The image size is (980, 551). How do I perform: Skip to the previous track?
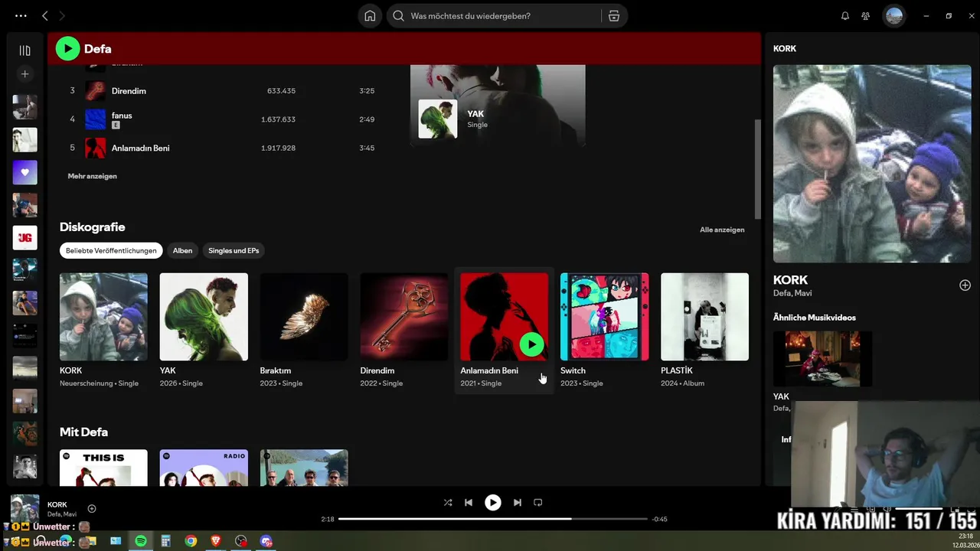pos(469,503)
